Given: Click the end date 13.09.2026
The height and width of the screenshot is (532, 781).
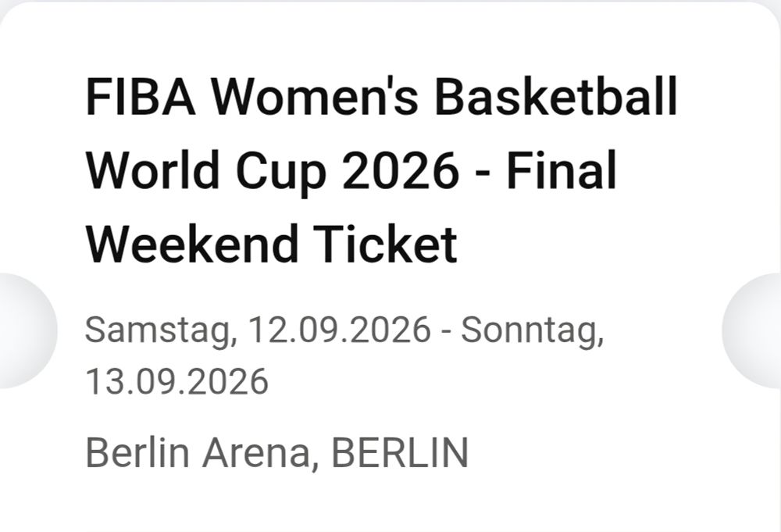Looking at the screenshot, I should [x=177, y=381].
